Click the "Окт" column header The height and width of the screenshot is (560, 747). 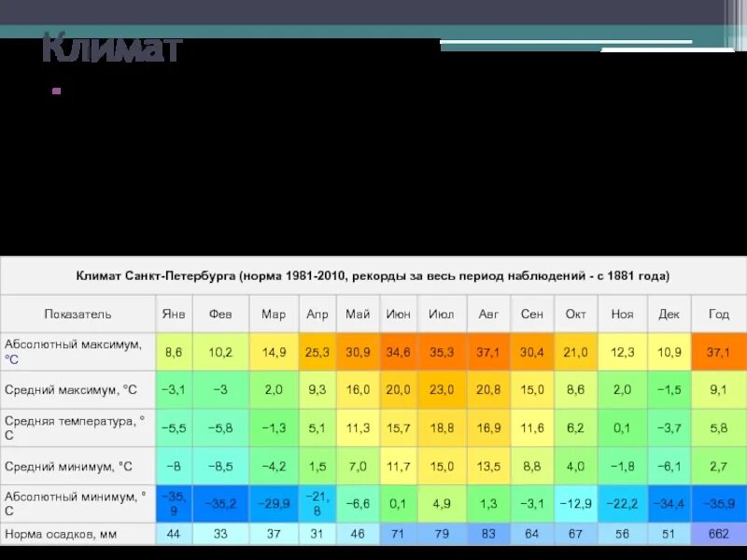(x=575, y=315)
